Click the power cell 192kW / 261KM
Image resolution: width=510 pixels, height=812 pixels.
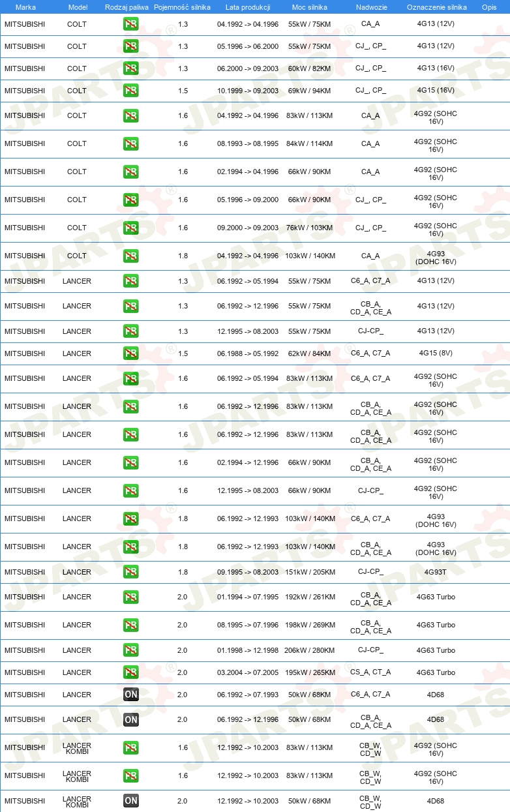pos(310,597)
